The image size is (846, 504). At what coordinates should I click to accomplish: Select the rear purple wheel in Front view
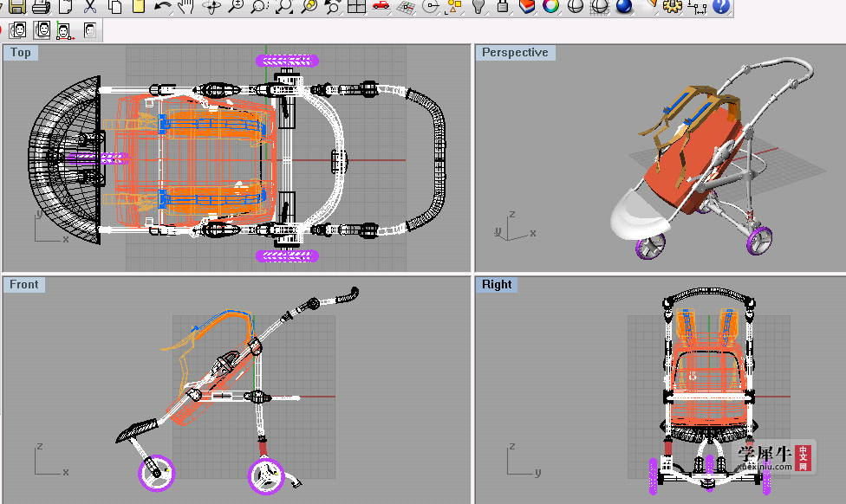click(x=266, y=475)
